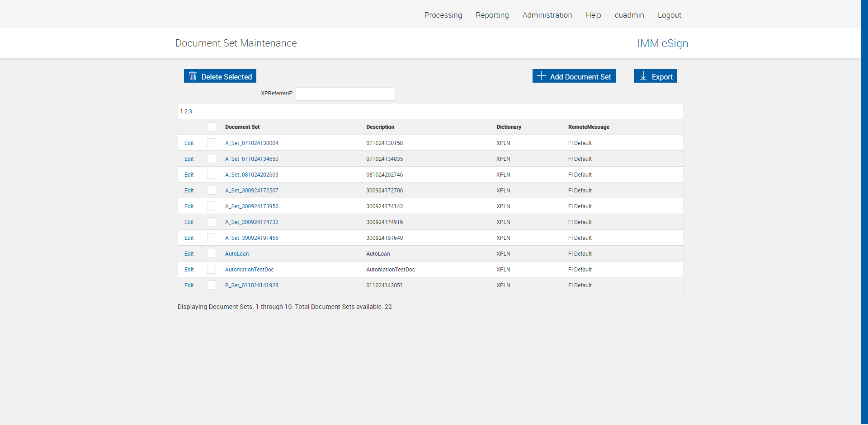Go to page 2 of document sets
The image size is (868, 425).
[x=186, y=112]
